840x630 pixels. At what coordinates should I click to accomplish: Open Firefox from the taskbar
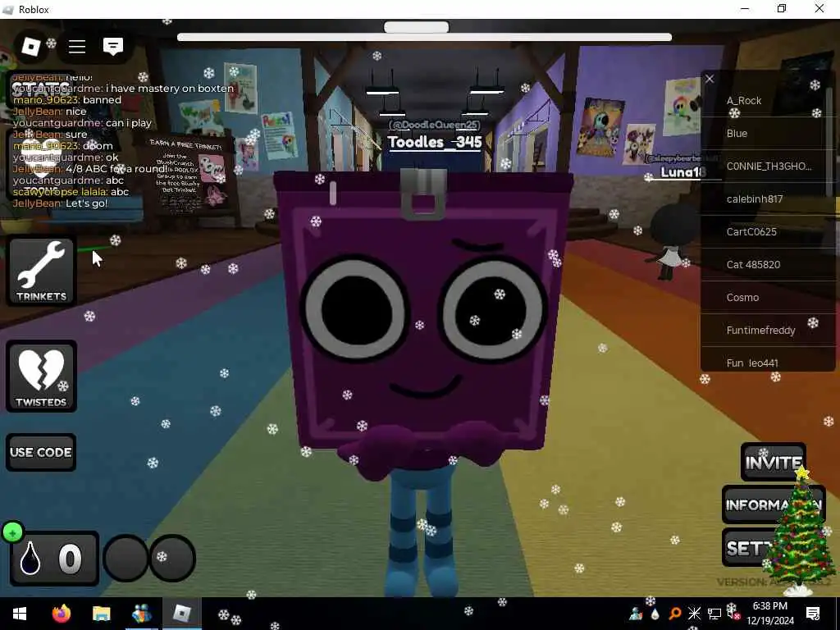pyautogui.click(x=61, y=614)
